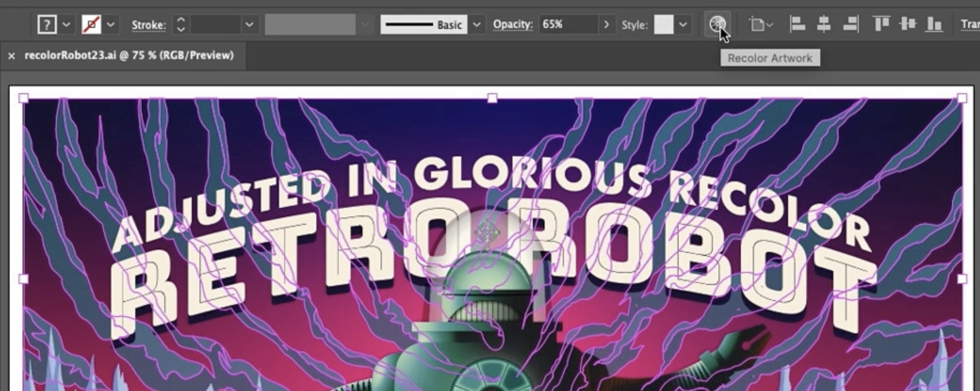
Task: Click the stroke weight input field
Action: pyautogui.click(x=216, y=25)
